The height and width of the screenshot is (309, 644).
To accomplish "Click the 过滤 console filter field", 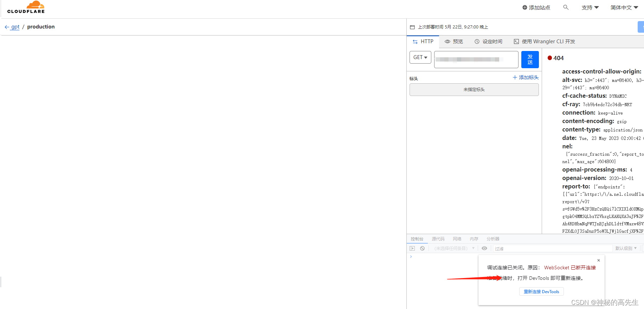I will [553, 249].
